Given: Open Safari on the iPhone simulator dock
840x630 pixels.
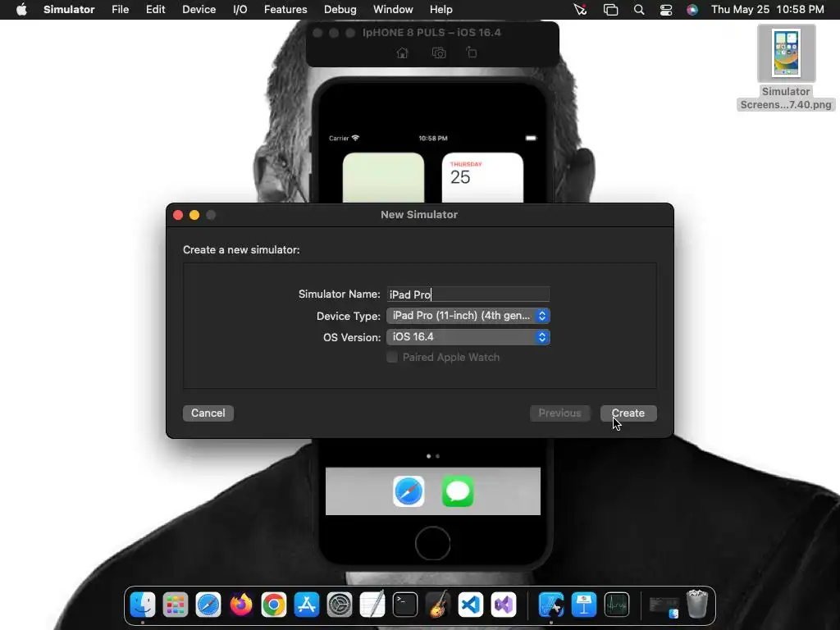Looking at the screenshot, I should point(409,491).
